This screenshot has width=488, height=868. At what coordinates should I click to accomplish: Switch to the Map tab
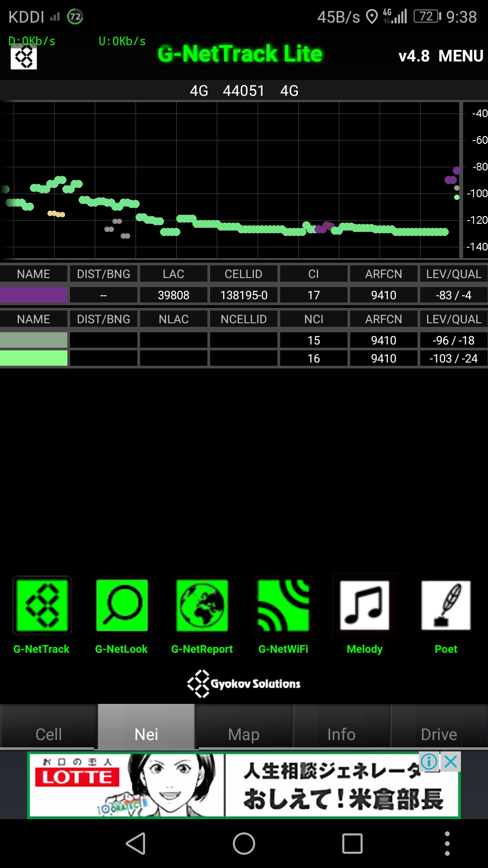[244, 727]
